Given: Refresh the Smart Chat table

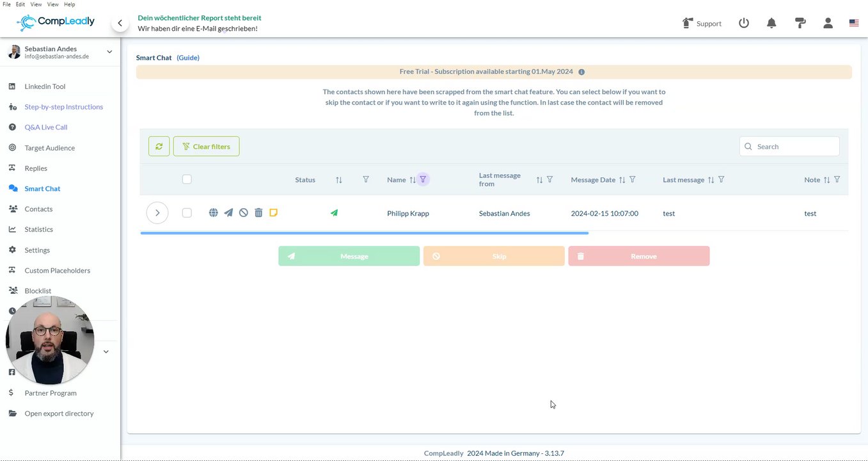Looking at the screenshot, I should (x=159, y=146).
